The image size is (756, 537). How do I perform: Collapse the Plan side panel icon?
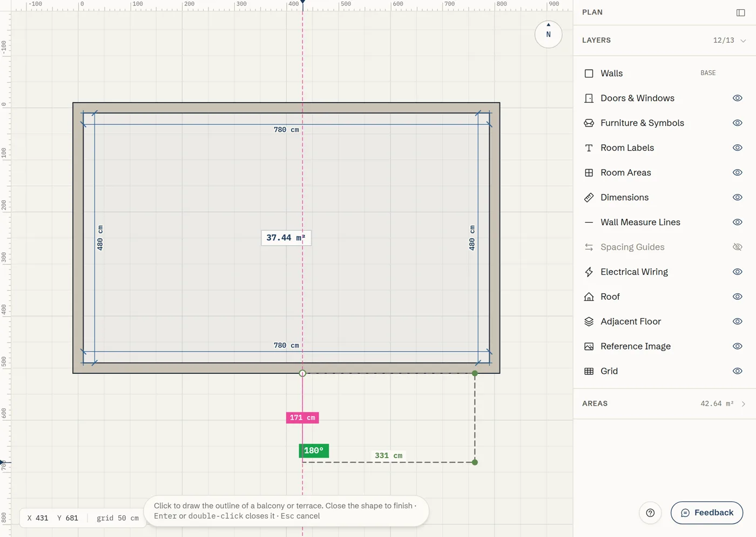tap(741, 12)
